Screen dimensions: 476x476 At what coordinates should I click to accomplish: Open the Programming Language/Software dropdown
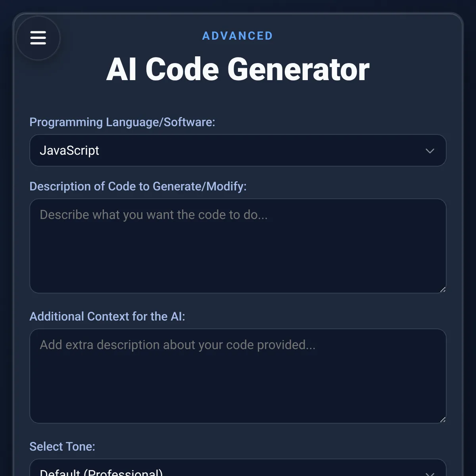238,150
